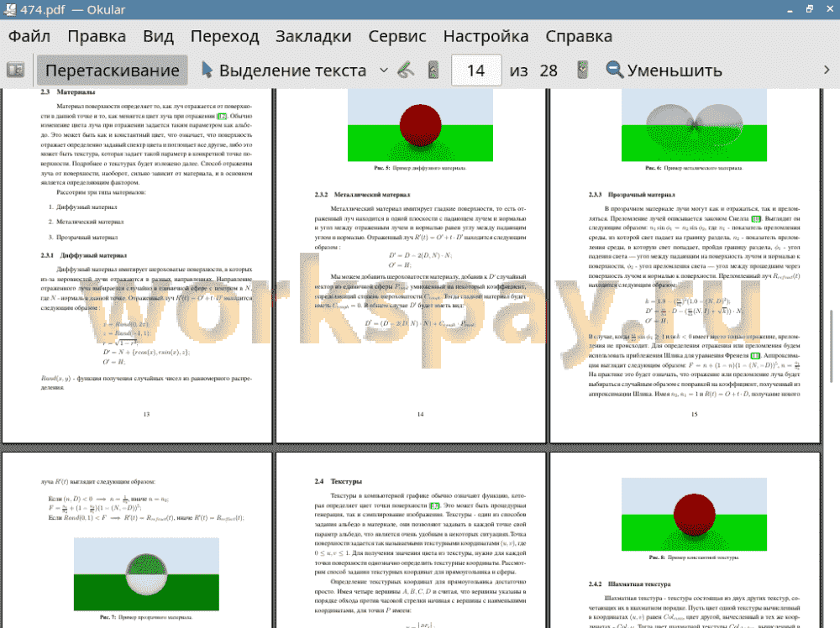Focus the current page number field

[476, 71]
